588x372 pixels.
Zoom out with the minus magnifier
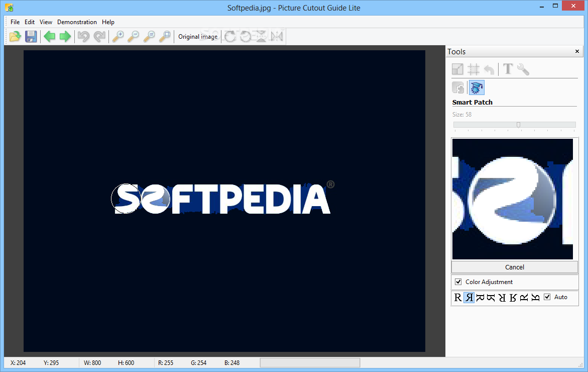point(133,36)
